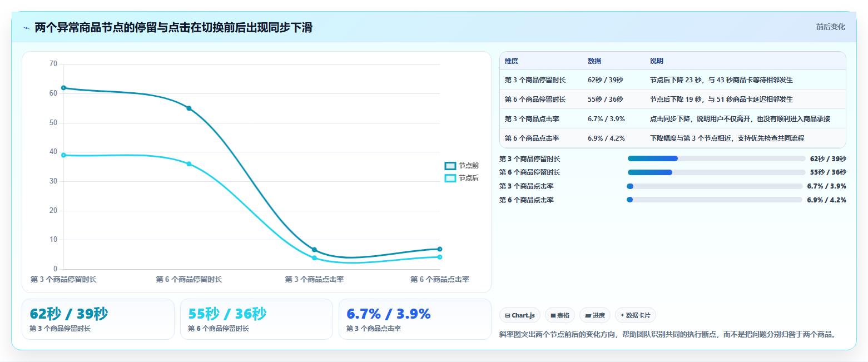Click the progress bar for 第 3 个商品点击率

pos(714,186)
